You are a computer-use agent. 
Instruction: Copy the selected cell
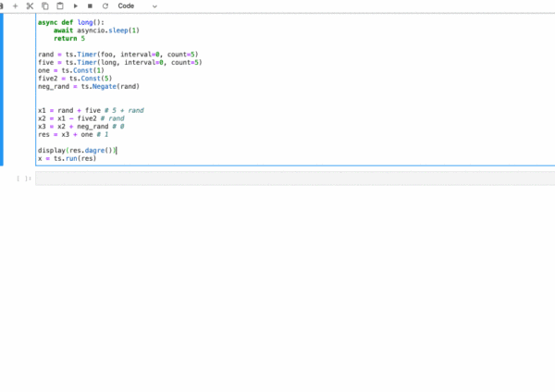click(45, 6)
